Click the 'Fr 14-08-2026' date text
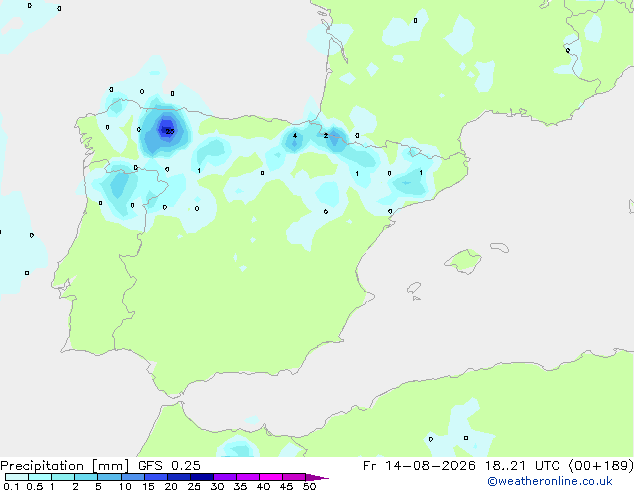This screenshot has width=634, height=490. tap(419, 466)
